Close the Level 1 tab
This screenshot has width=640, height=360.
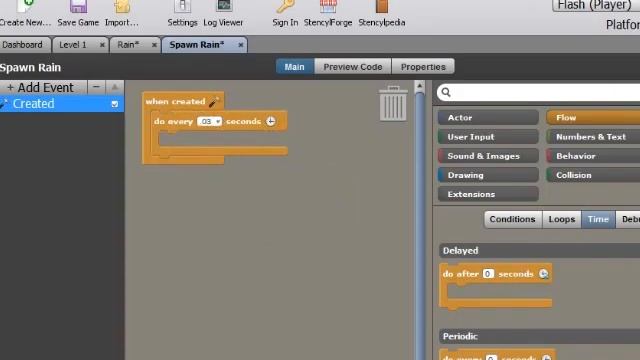click(x=102, y=45)
